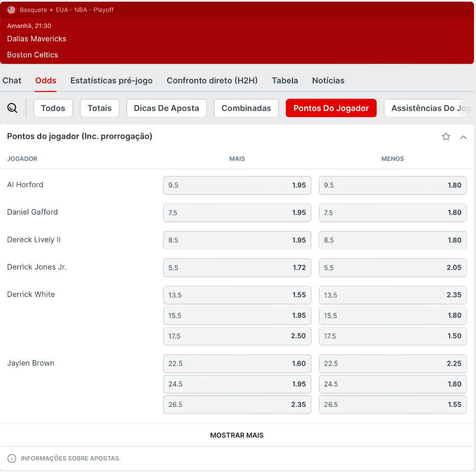
Task: Bet Derrick Jones Jr. Menos 5.5 at 2.05
Action: (393, 268)
